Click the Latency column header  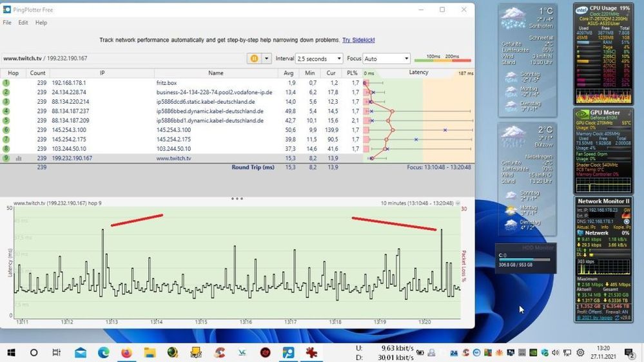pos(418,73)
